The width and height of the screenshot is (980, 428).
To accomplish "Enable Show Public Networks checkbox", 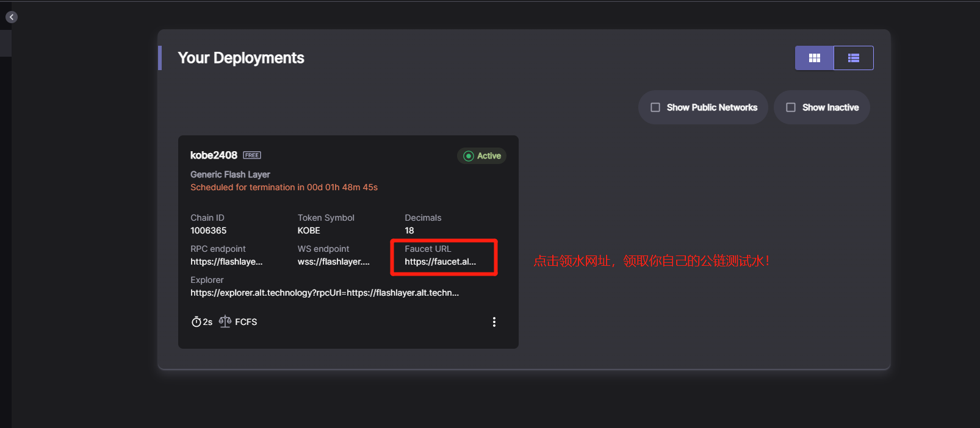I will click(655, 107).
